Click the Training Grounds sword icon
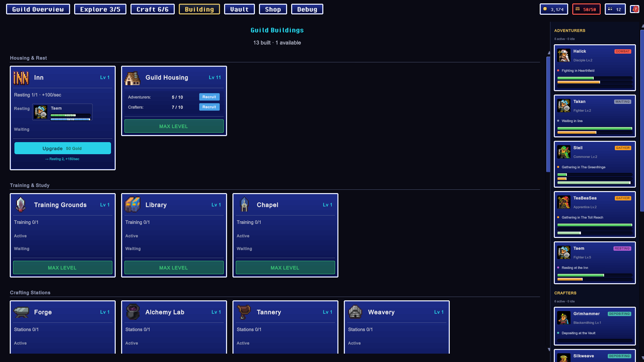 pyautogui.click(x=21, y=204)
